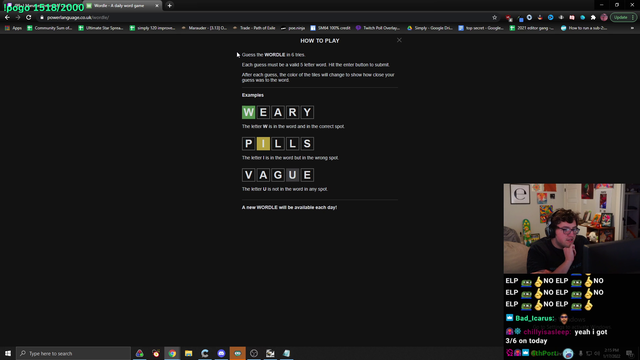Open the C-shaped app on the taskbar
The image size is (640, 360).
click(205, 353)
